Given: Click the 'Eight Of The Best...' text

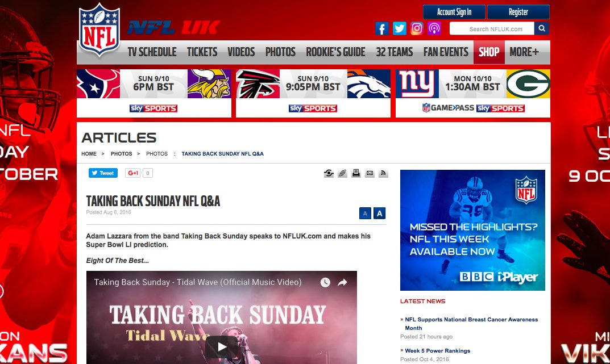Looking at the screenshot, I should click(x=118, y=261).
